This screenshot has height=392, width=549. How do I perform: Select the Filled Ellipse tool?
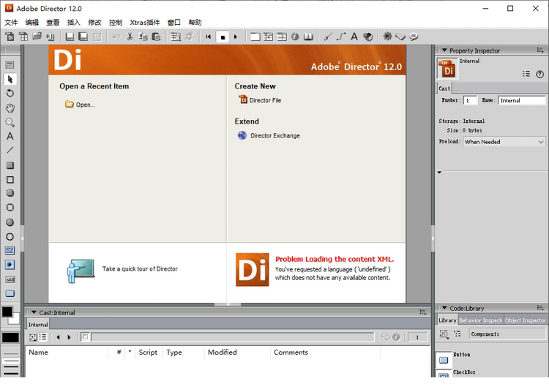(x=10, y=222)
